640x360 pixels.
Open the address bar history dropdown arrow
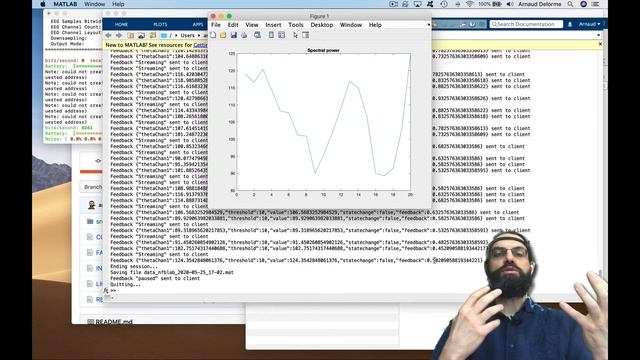[x=598, y=36]
